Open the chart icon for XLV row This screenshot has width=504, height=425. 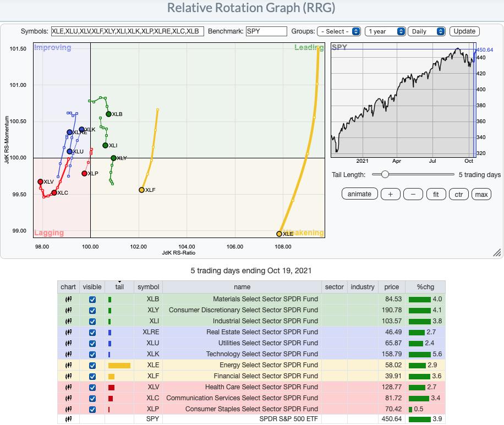tap(68, 388)
